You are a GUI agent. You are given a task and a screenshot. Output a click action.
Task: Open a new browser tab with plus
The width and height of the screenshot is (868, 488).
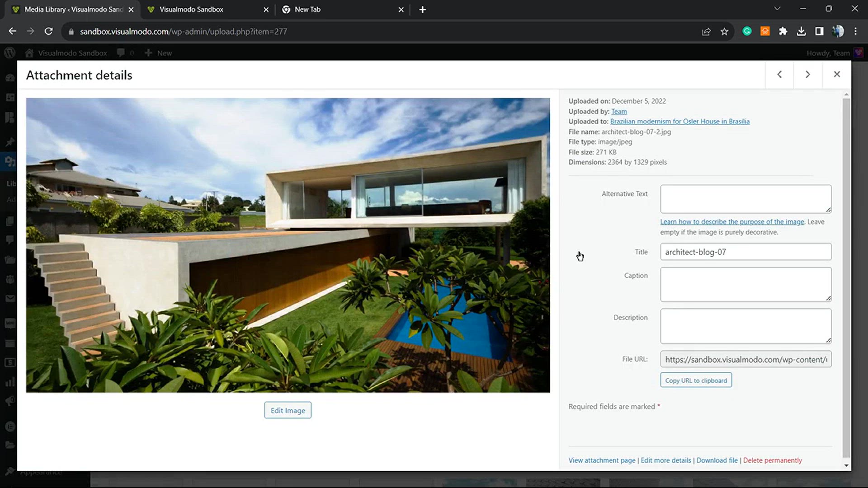423,9
